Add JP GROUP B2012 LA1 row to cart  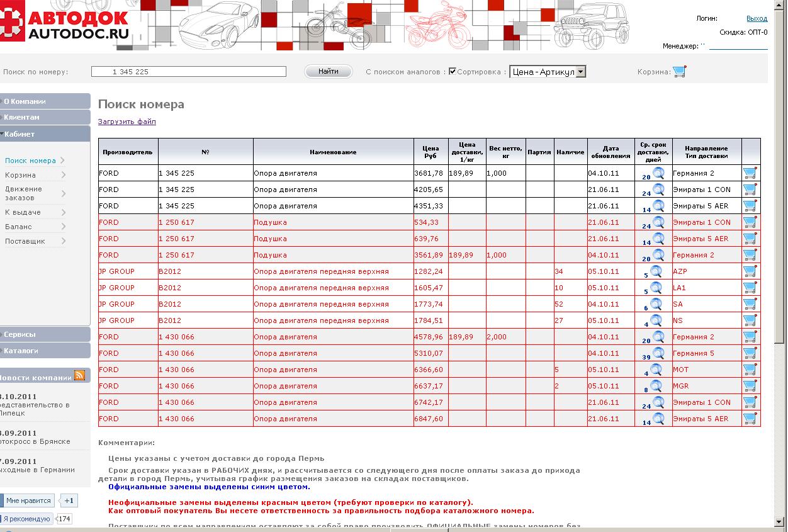750,287
